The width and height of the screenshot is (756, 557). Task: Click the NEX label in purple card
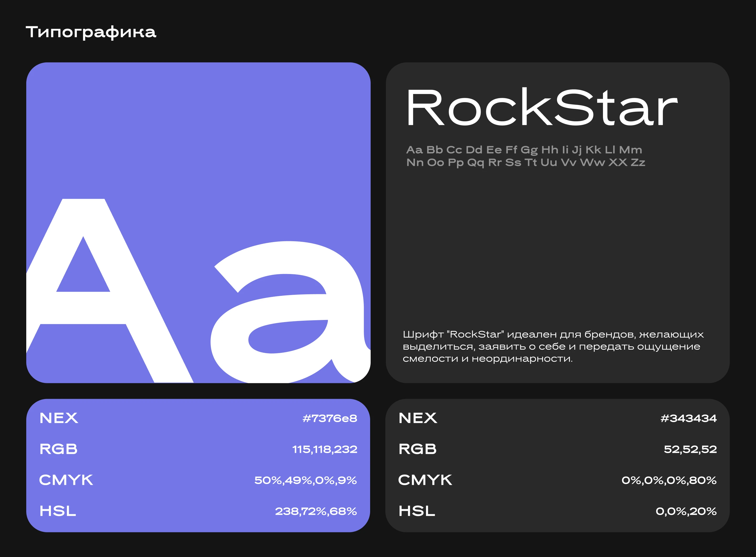point(59,418)
